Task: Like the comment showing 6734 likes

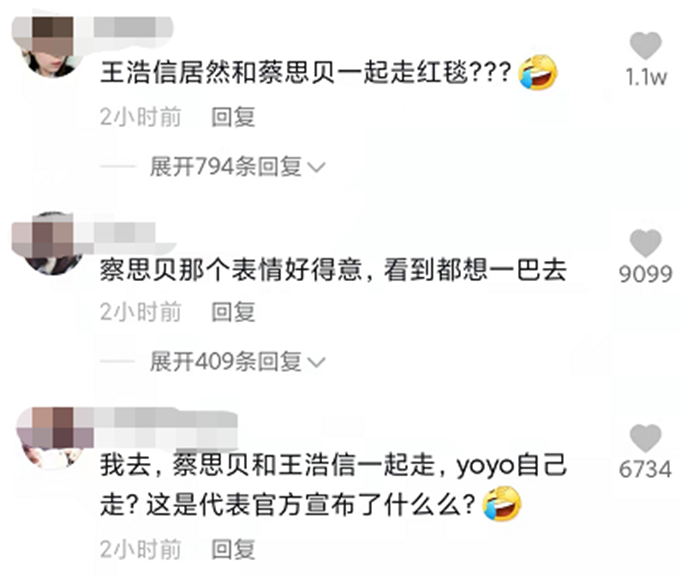Action: 645,438
